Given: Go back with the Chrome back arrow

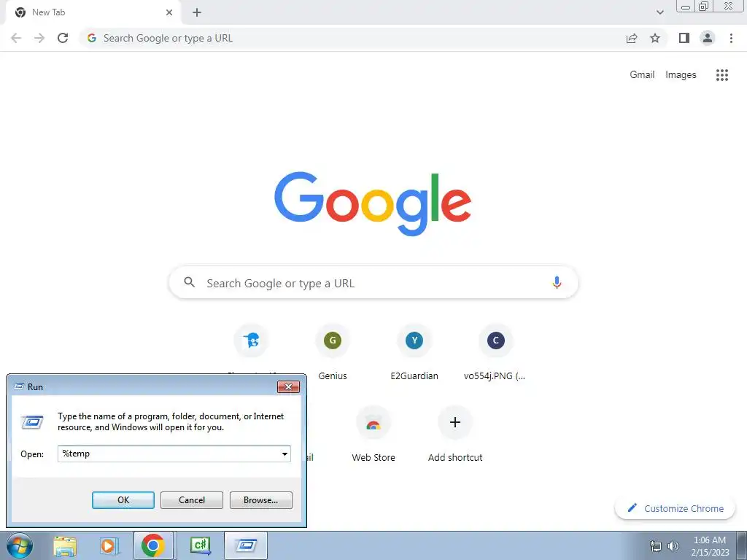Looking at the screenshot, I should pos(16,38).
